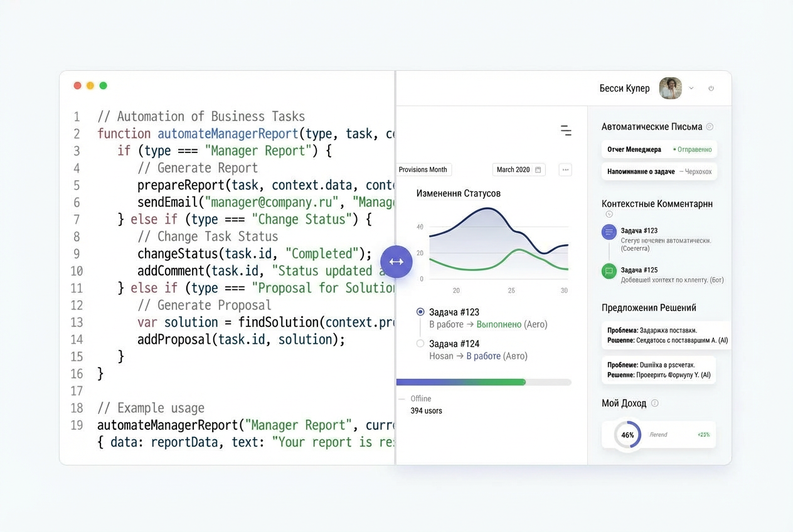Viewport: 793px width, 532px height.
Task: Click the green chat icon for Задача #125
Action: pos(609,271)
